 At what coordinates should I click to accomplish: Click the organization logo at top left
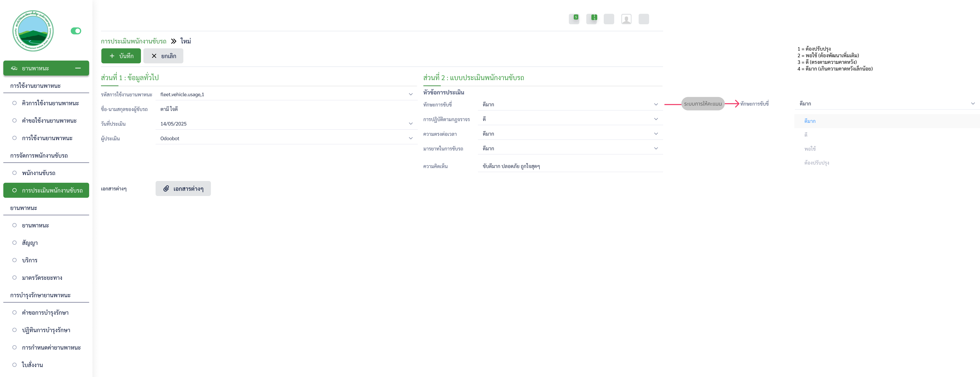(33, 31)
